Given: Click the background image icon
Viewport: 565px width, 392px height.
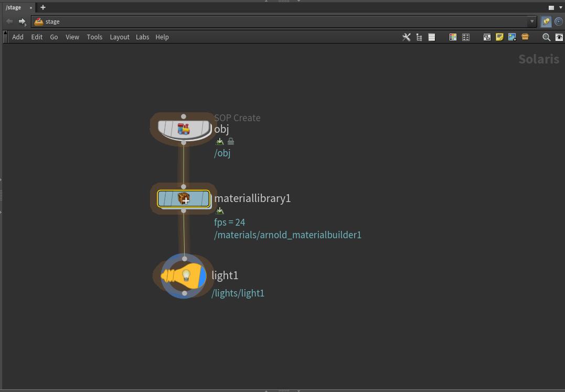Looking at the screenshot, I should pyautogui.click(x=512, y=37).
